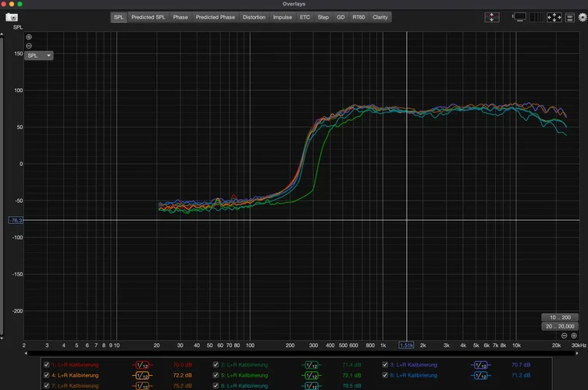Viewport: 588px width, 390px height.
Task: Toggle measurement 6 L+R Kalibrierung checkbox
Action: 385,375
